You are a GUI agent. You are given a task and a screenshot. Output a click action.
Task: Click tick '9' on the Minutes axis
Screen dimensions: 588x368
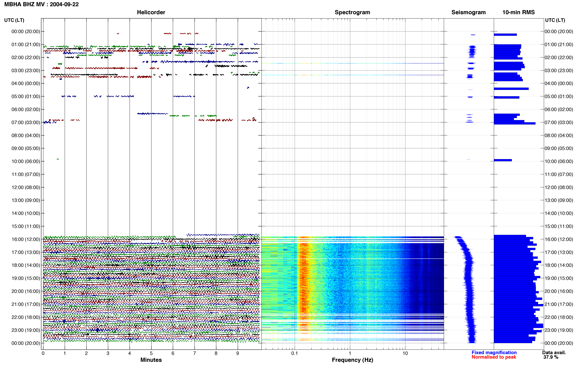pos(238,353)
